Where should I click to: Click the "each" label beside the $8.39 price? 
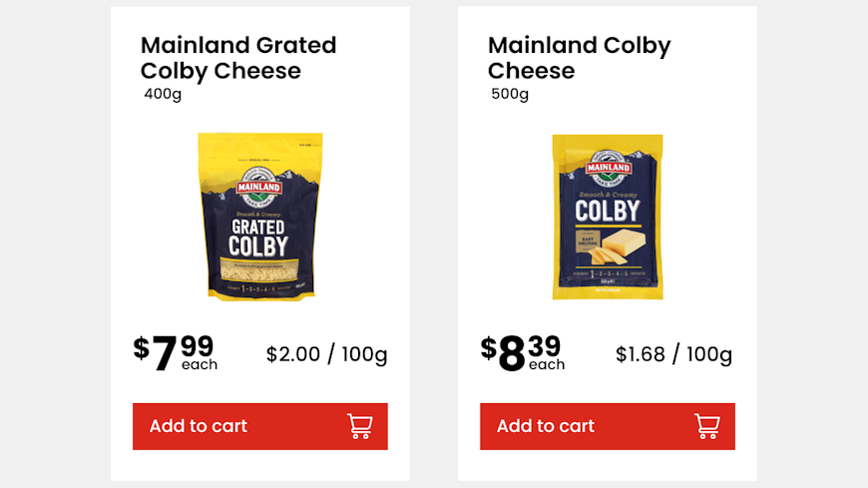(547, 365)
